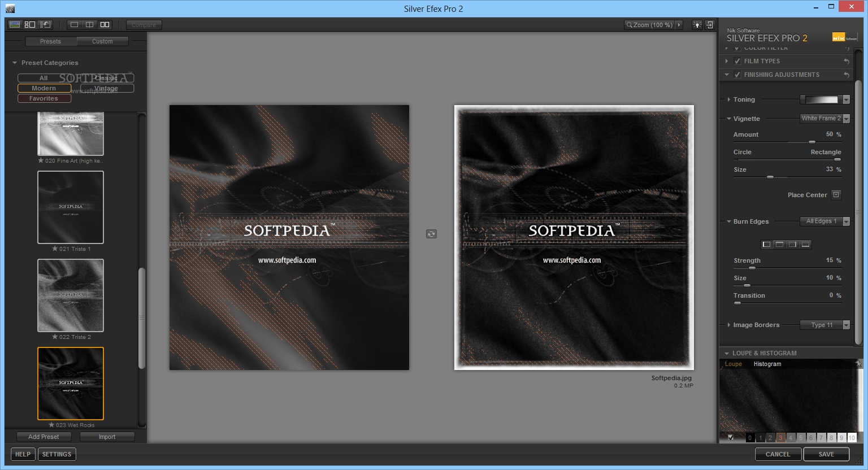Star the 022 Triste 2 preset
Viewport: 868px width, 470px height.
point(55,337)
